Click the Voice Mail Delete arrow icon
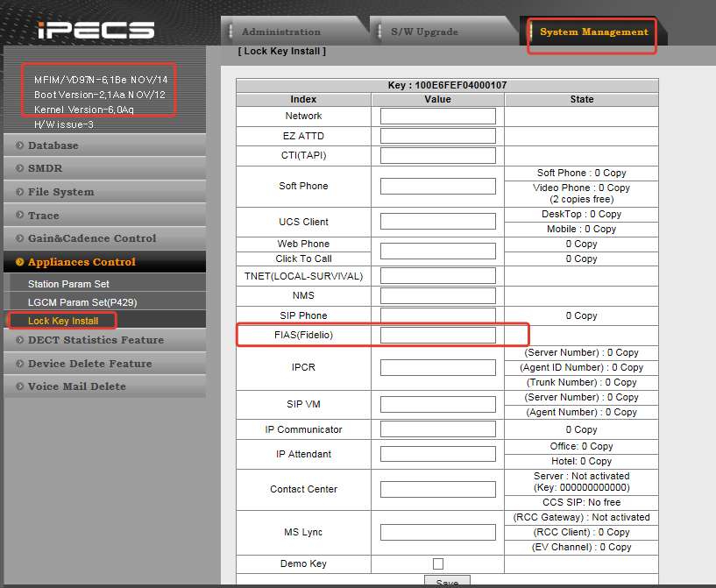The width and height of the screenshot is (716, 588). point(19,386)
